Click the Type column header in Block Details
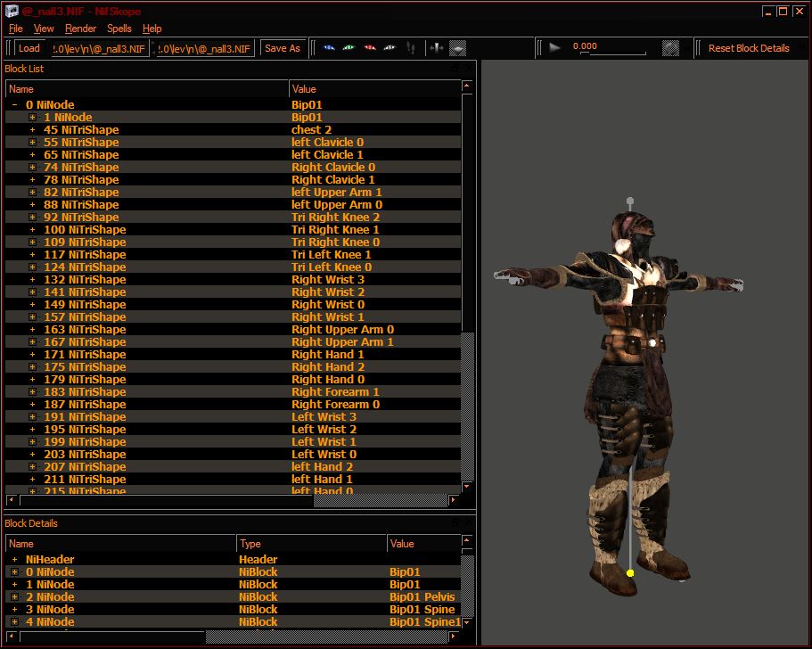The width and height of the screenshot is (812, 649). 311,543
